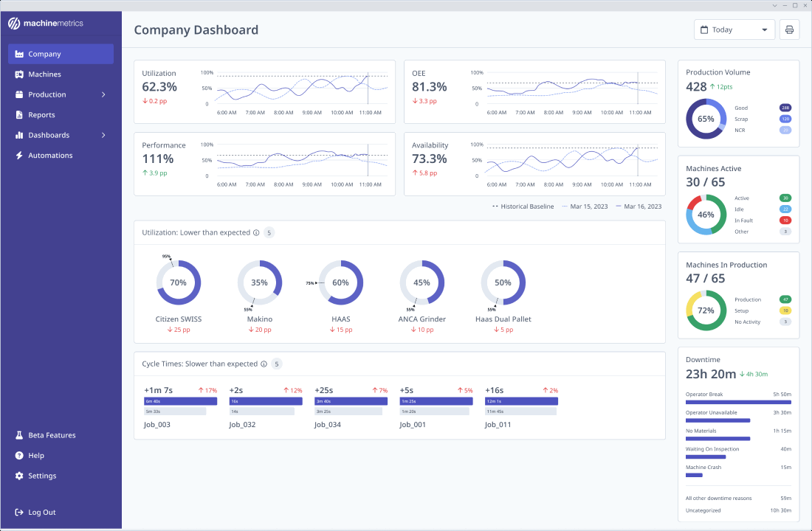Click the Downtime 23h 20m total
The image size is (812, 531).
[710, 374]
